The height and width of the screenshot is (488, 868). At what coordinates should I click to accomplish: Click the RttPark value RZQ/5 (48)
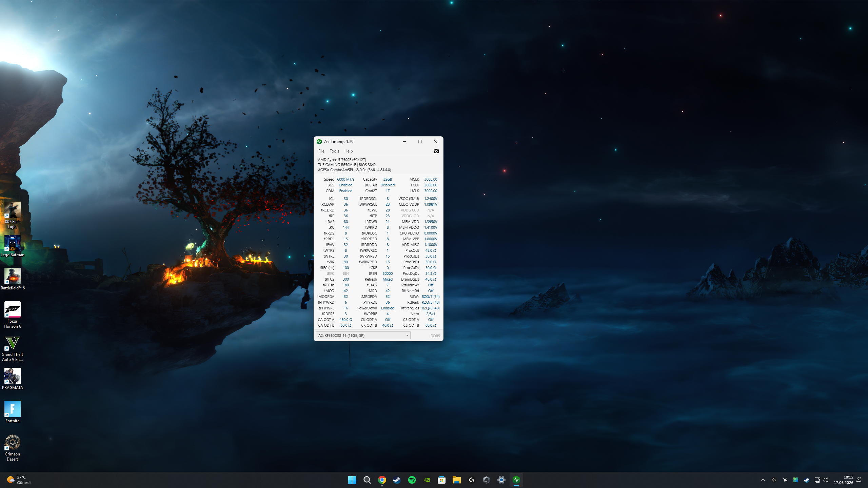pos(431,302)
